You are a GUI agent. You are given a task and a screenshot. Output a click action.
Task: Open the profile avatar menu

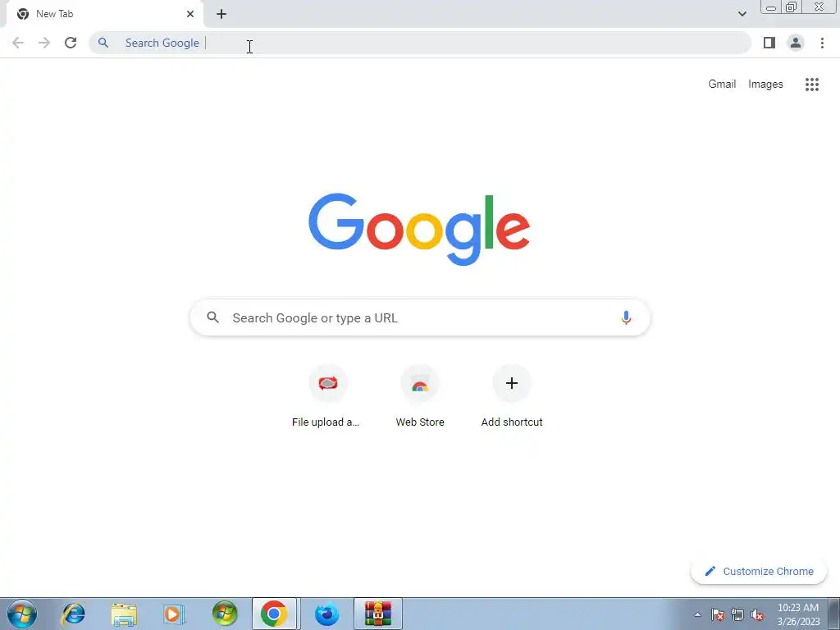796,43
